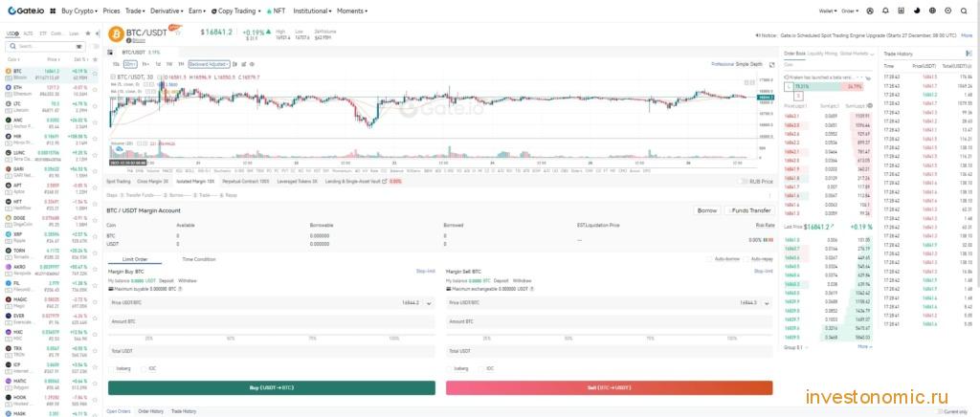Expand the Order dropdown in header
This screenshot has height=417, width=980.
pos(850,11)
